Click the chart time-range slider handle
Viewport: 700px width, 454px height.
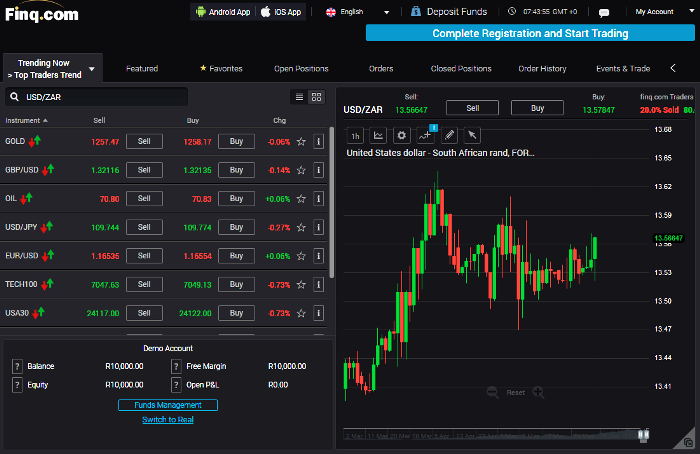tap(643, 434)
